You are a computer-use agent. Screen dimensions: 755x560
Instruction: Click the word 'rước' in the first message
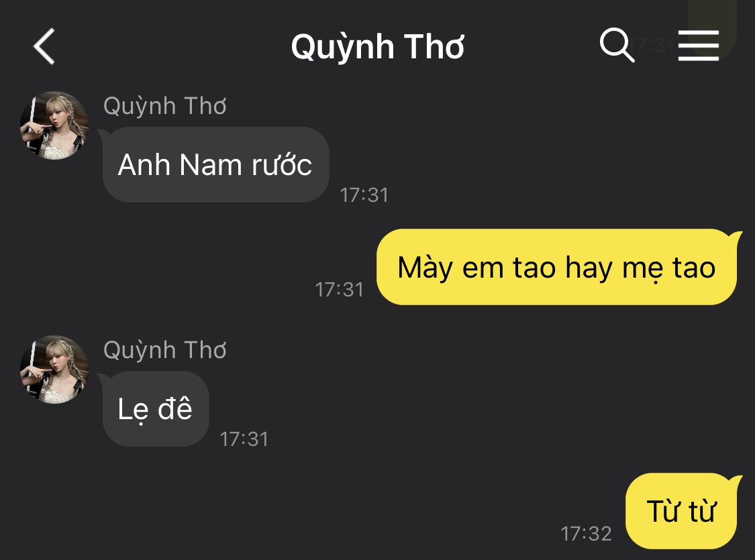coord(282,164)
